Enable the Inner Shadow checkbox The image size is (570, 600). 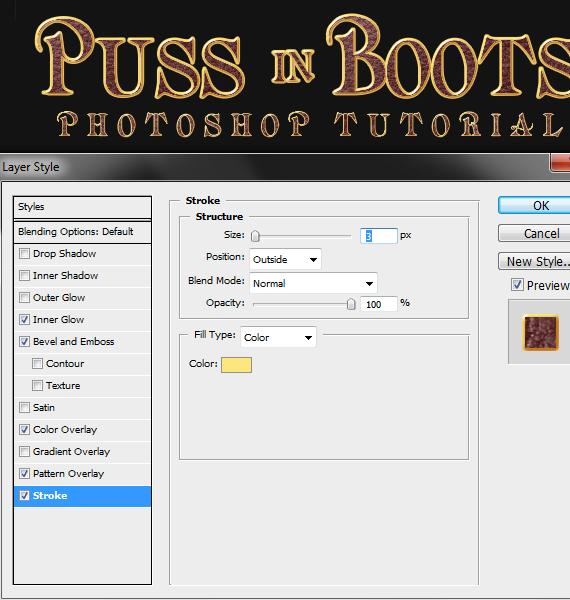(x=24, y=276)
